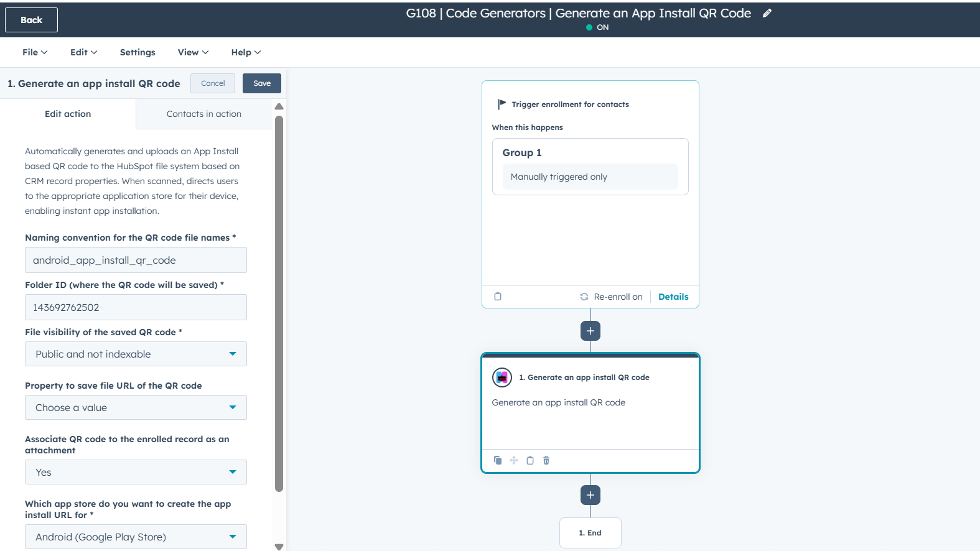Click plus button between trigger and action
This screenshot has width=980, height=551.
pyautogui.click(x=590, y=331)
